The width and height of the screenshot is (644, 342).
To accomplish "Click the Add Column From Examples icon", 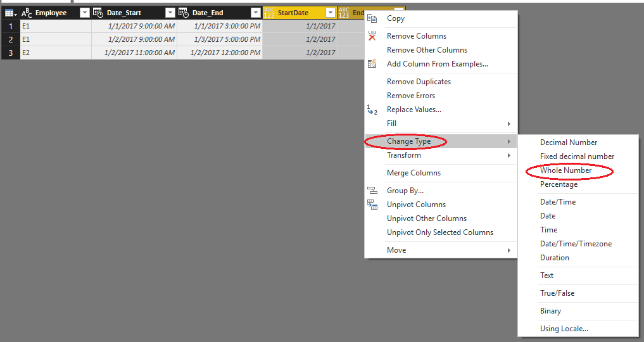I will (x=372, y=64).
